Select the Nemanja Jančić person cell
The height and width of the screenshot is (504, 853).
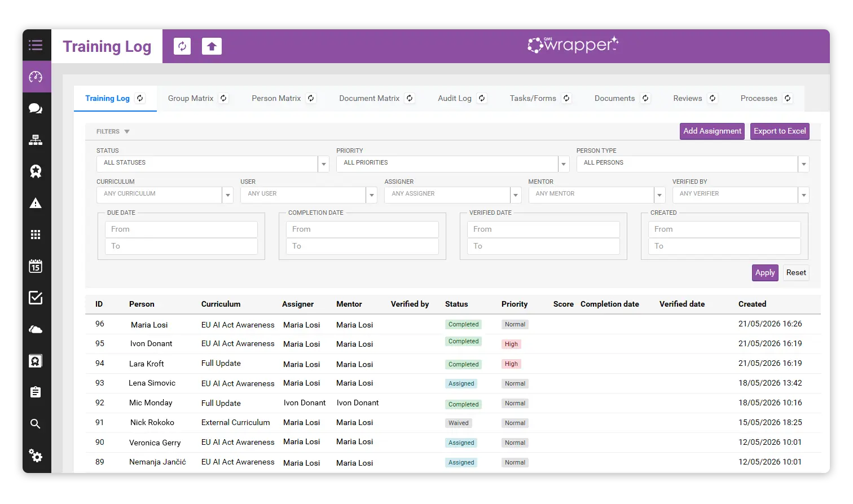point(157,462)
